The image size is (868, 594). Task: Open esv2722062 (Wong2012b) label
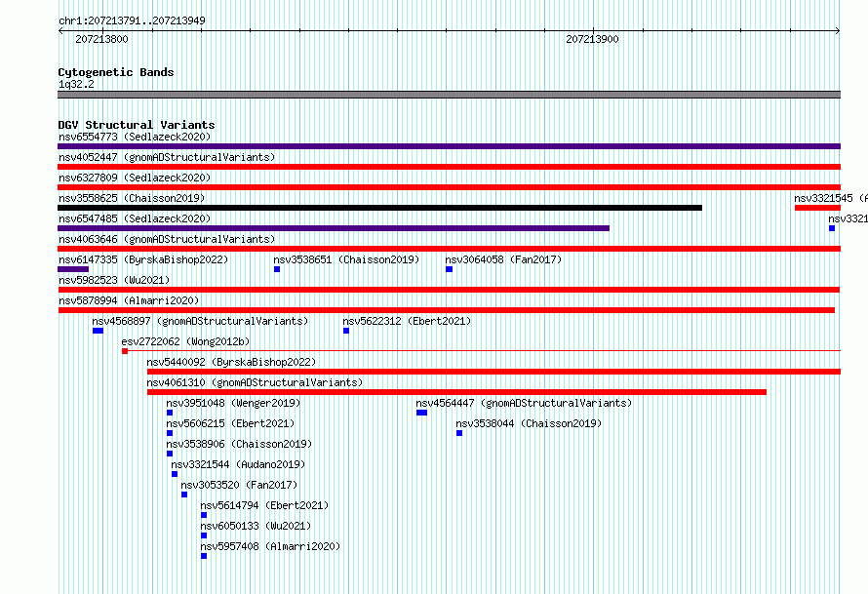click(x=185, y=341)
